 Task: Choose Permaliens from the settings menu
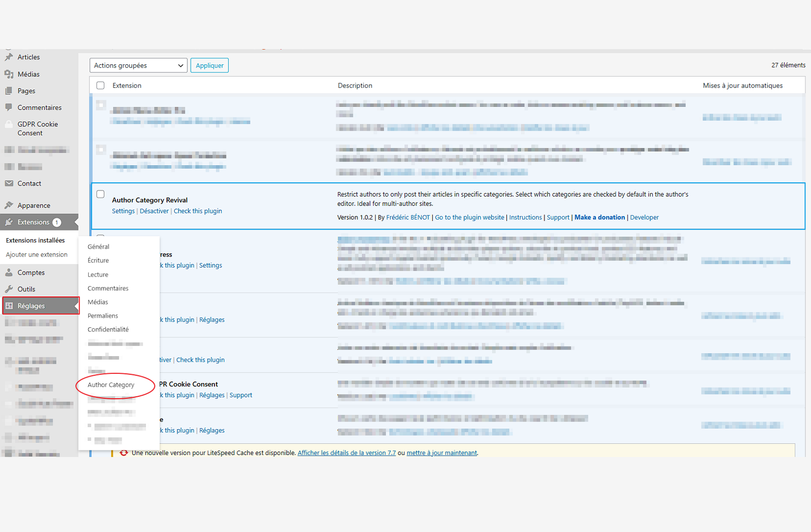[x=102, y=315]
